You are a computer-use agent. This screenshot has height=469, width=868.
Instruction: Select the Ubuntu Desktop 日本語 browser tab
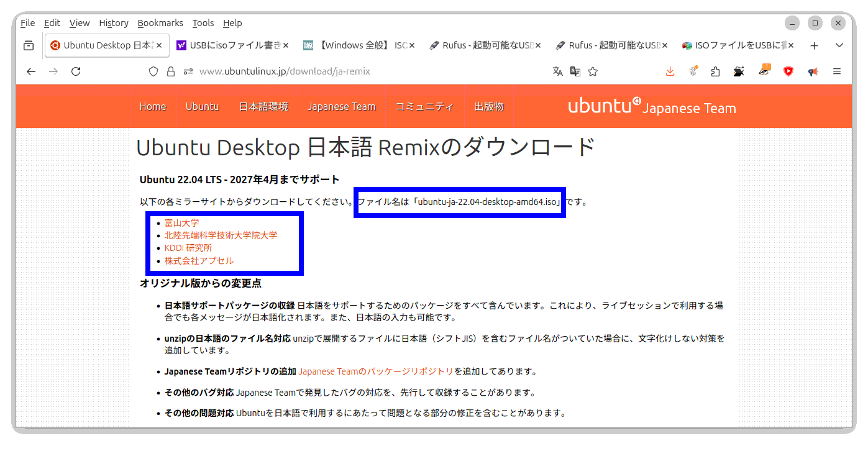(106, 45)
